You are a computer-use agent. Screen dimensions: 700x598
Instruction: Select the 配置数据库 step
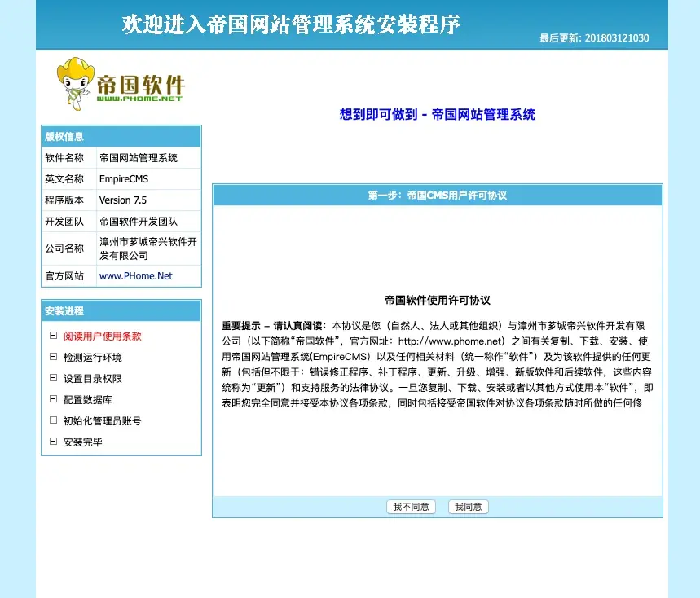tap(87, 399)
